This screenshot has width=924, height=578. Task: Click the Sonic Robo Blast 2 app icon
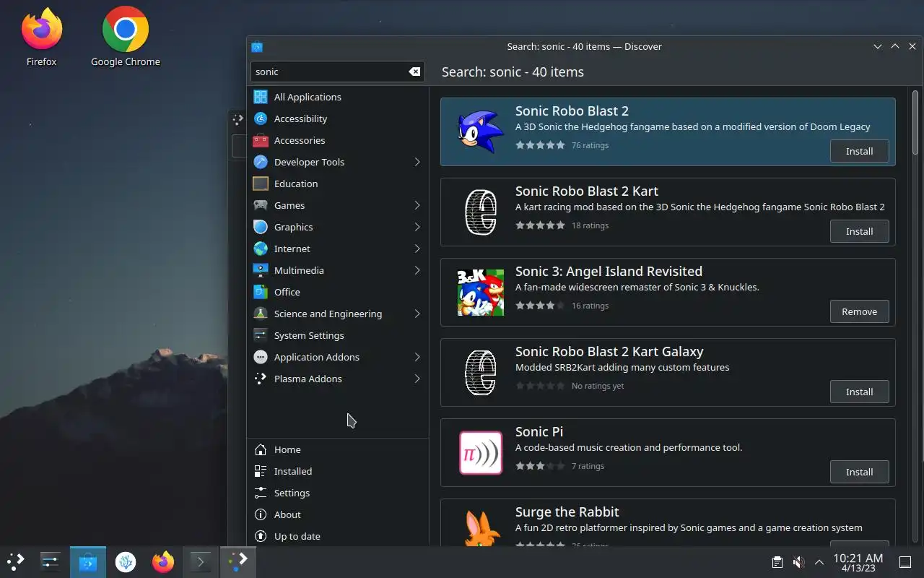click(x=481, y=131)
